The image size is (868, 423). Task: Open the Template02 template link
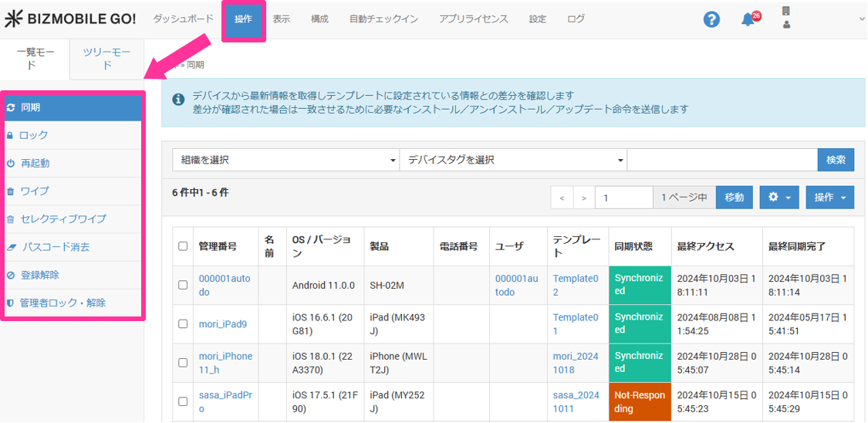pos(576,285)
